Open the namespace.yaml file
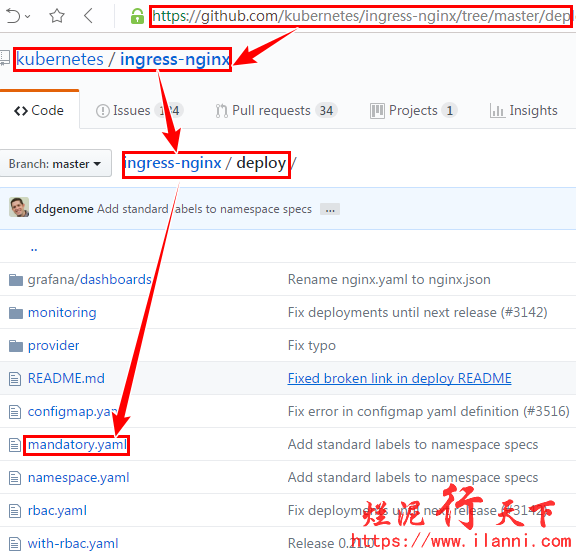Screen dimensions: 576x552 (79, 478)
